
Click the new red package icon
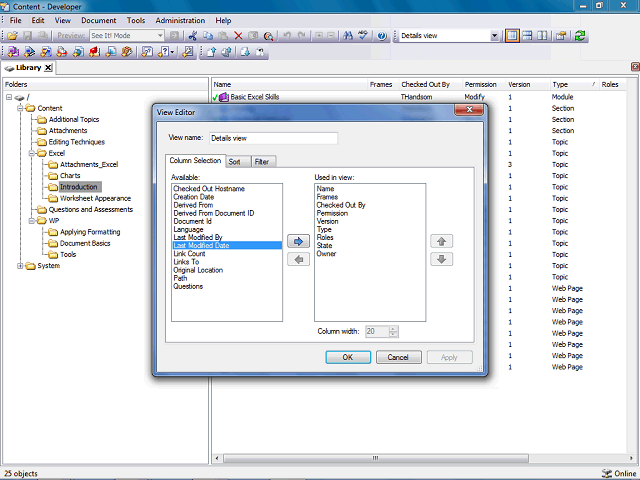pyautogui.click(x=95, y=52)
